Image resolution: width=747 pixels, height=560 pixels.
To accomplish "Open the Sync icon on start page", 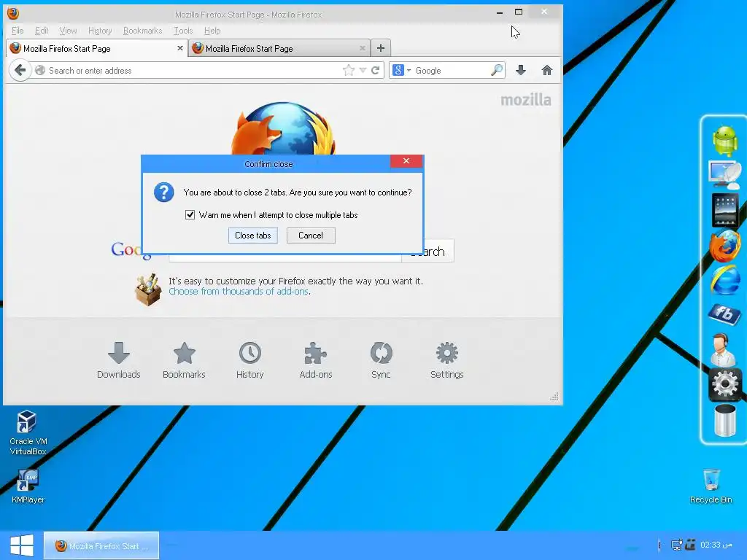I will tap(381, 360).
